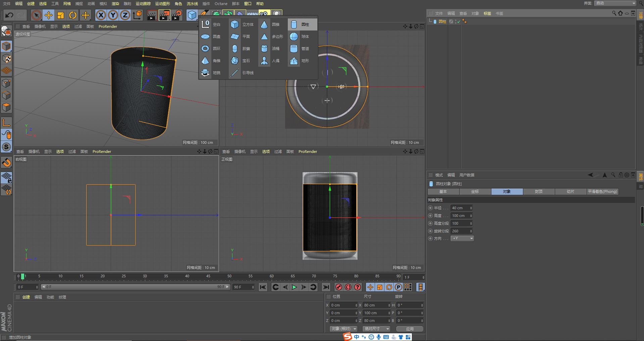Switch to the 封顶 (Caps) tab
The width and height of the screenshot is (644, 341).
(539, 192)
